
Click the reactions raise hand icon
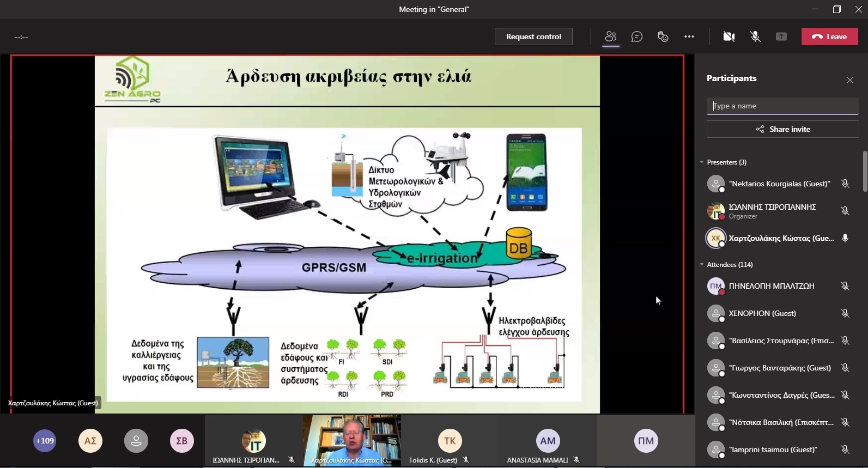[663, 37]
